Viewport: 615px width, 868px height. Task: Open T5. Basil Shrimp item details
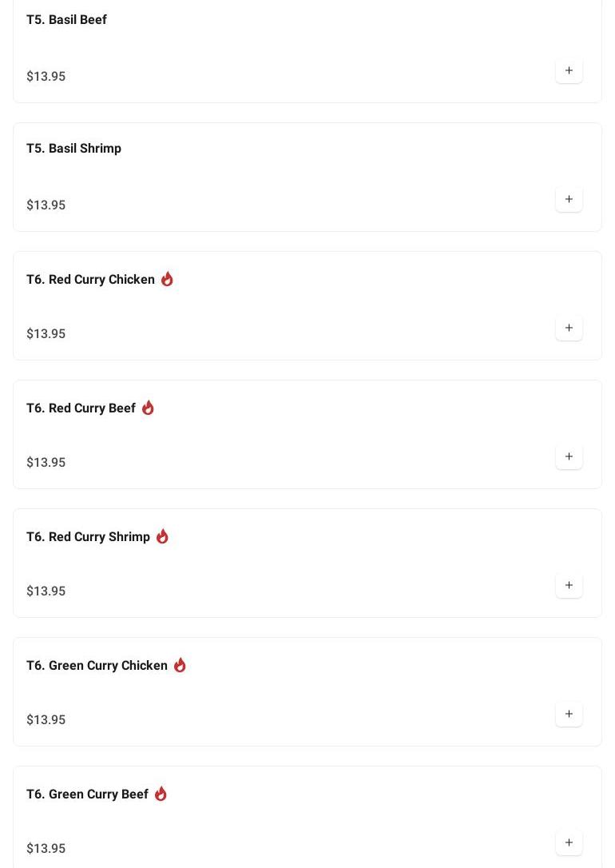click(73, 148)
